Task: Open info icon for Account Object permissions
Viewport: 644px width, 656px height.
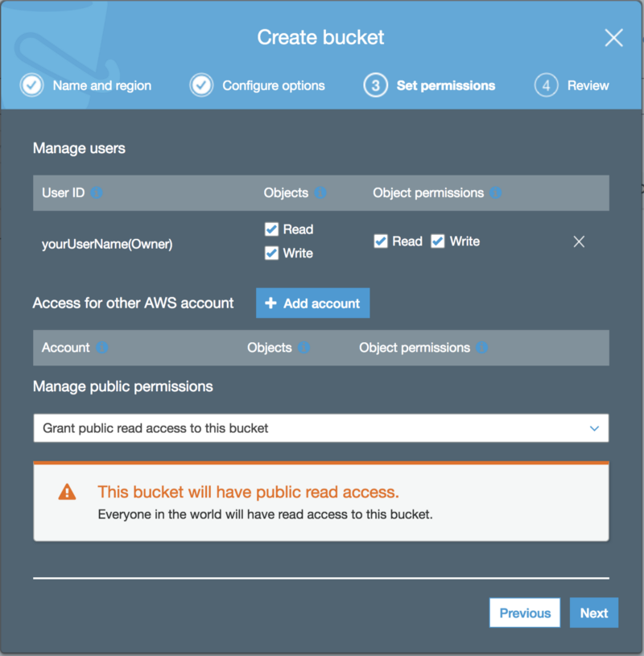Action: (481, 348)
